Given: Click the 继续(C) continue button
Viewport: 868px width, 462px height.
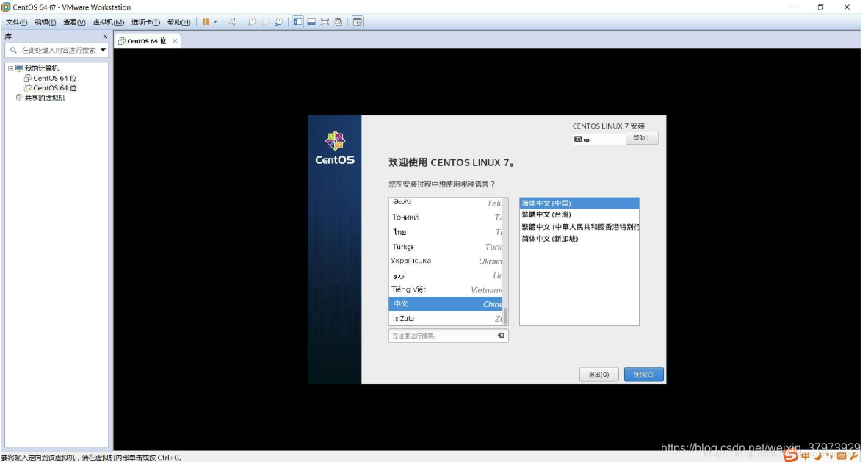Looking at the screenshot, I should pyautogui.click(x=643, y=375).
